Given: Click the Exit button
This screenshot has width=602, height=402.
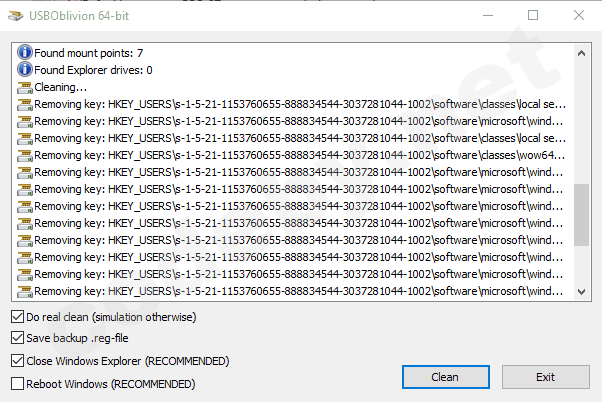Looking at the screenshot, I should (546, 377).
